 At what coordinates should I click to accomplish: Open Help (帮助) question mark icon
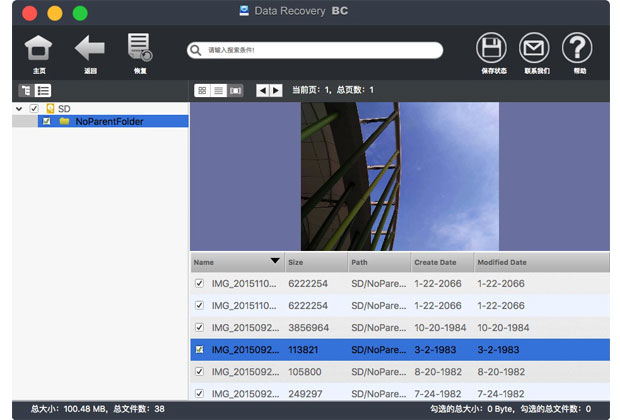tap(577, 48)
